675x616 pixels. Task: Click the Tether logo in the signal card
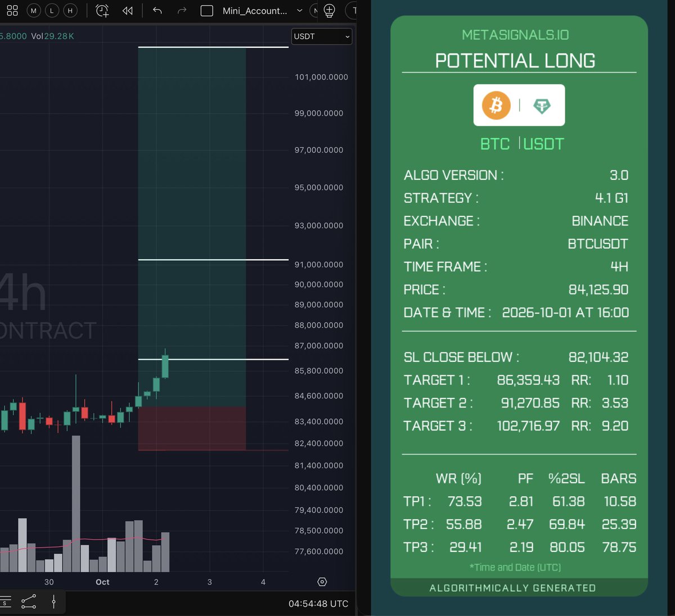coord(542,106)
